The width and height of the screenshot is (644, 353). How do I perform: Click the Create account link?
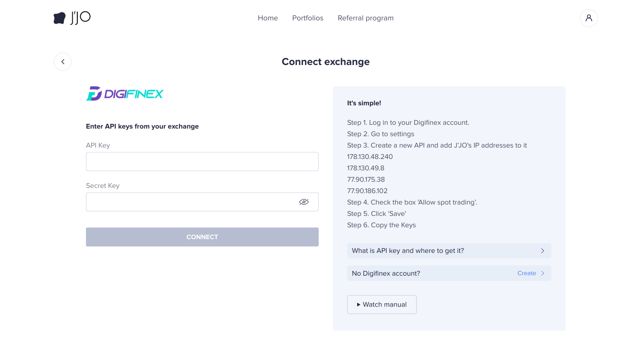click(x=526, y=273)
